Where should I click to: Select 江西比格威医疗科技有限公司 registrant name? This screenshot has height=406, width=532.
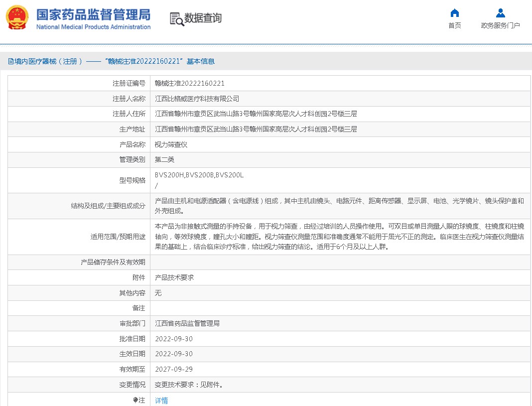click(x=197, y=99)
